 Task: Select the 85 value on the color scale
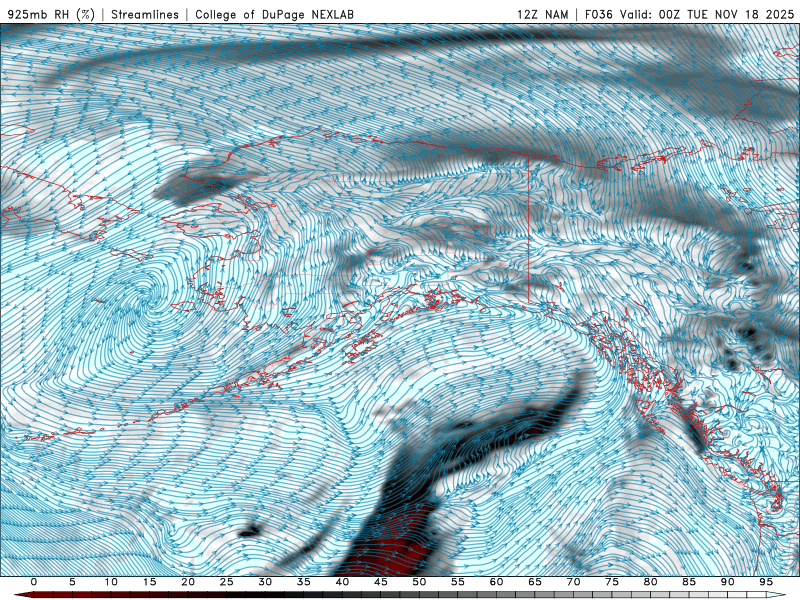(689, 582)
